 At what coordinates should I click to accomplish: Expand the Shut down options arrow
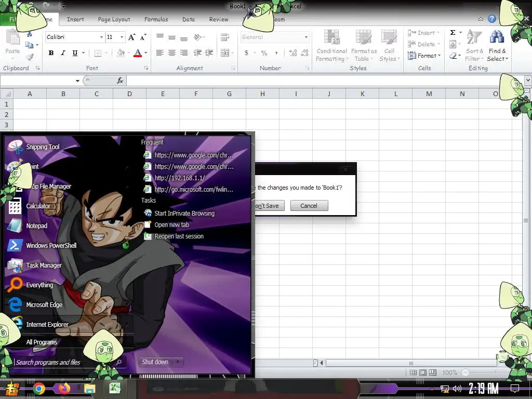(178, 362)
